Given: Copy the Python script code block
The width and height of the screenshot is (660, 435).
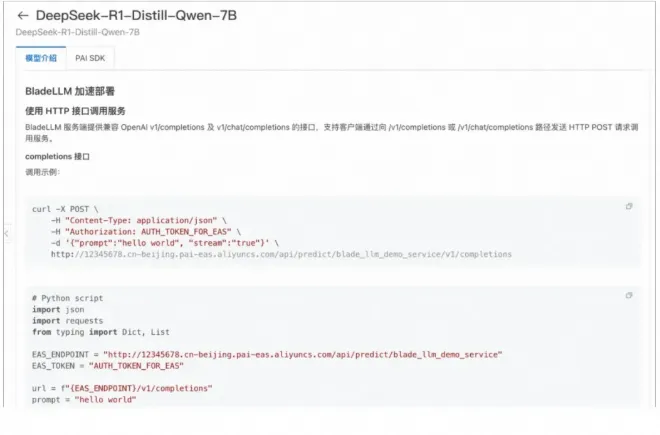Looking at the screenshot, I should tap(629, 296).
